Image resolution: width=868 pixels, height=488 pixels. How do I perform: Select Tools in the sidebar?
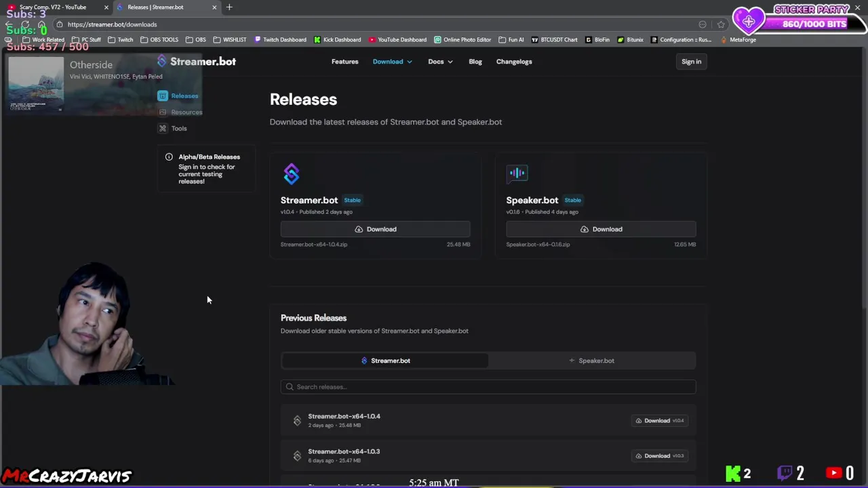coord(173,128)
